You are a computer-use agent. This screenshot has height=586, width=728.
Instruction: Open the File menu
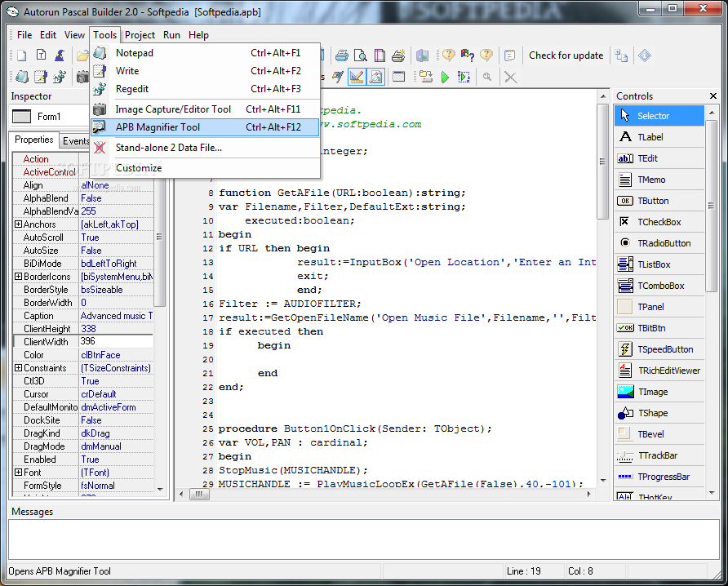point(24,35)
